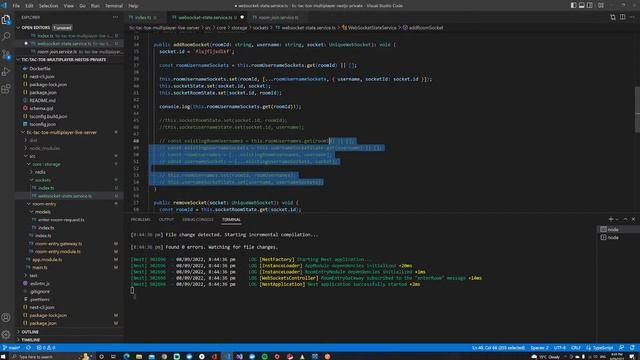Switch to the Output panel tab
The height and width of the screenshot is (360, 640).
[x=166, y=220]
